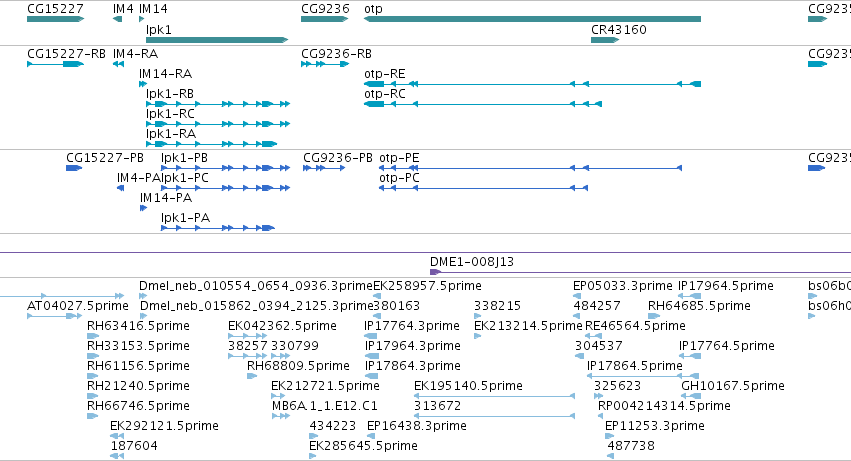This screenshot has height=461, width=851.
Task: Click the 330799 feature label
Action: coord(295,346)
